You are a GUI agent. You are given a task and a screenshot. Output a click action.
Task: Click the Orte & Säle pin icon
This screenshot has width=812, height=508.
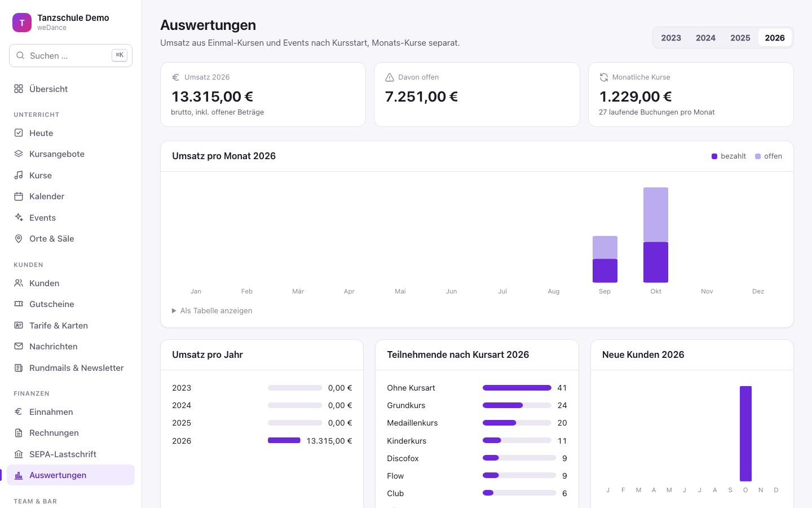[19, 239]
